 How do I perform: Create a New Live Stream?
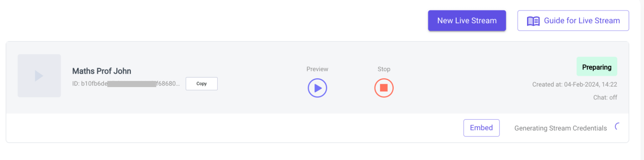click(467, 21)
